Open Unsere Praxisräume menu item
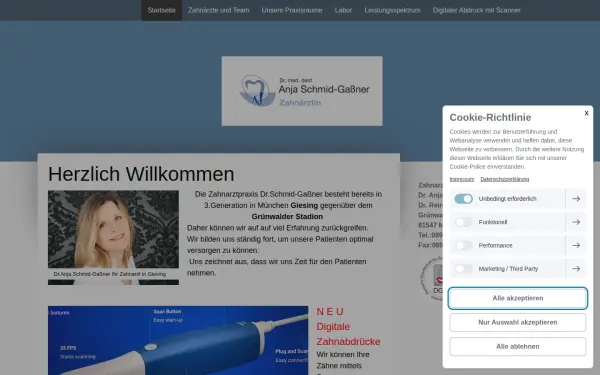 [292, 10]
